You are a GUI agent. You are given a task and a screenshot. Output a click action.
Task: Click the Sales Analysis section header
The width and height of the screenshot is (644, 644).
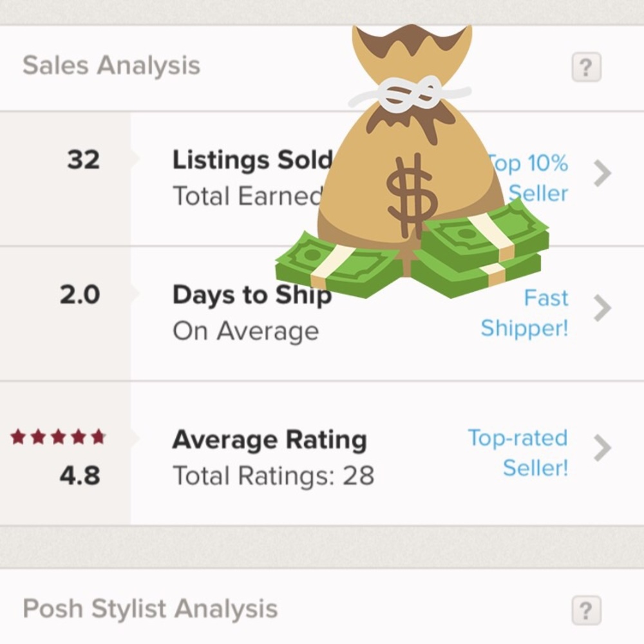(111, 66)
